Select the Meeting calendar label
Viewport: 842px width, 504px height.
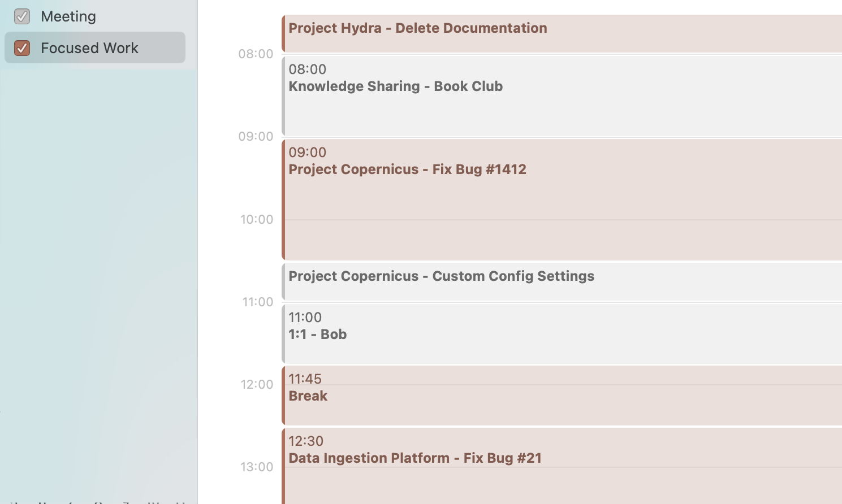click(x=68, y=16)
